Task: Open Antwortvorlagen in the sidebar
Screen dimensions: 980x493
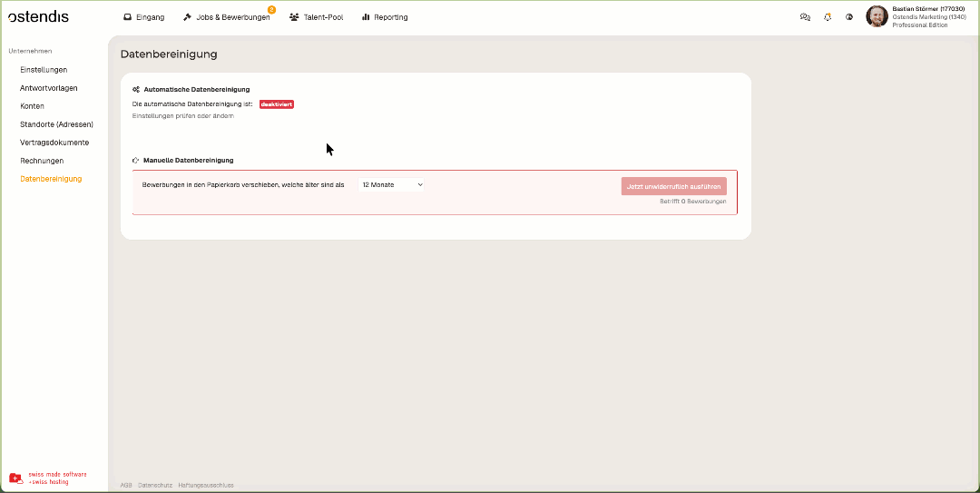Action: (x=49, y=88)
